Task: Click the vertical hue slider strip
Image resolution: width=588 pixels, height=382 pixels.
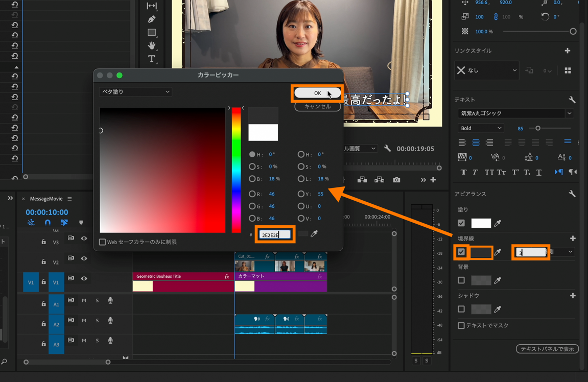Action: pyautogui.click(x=236, y=170)
